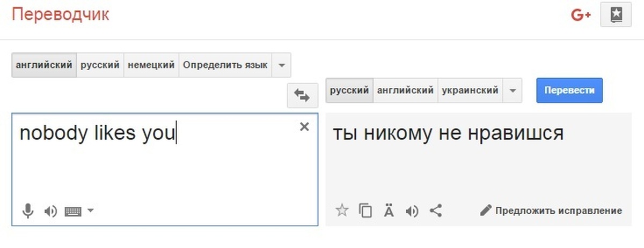Listen to source text speaker icon
The width and height of the screenshot is (644, 248).
click(50, 212)
